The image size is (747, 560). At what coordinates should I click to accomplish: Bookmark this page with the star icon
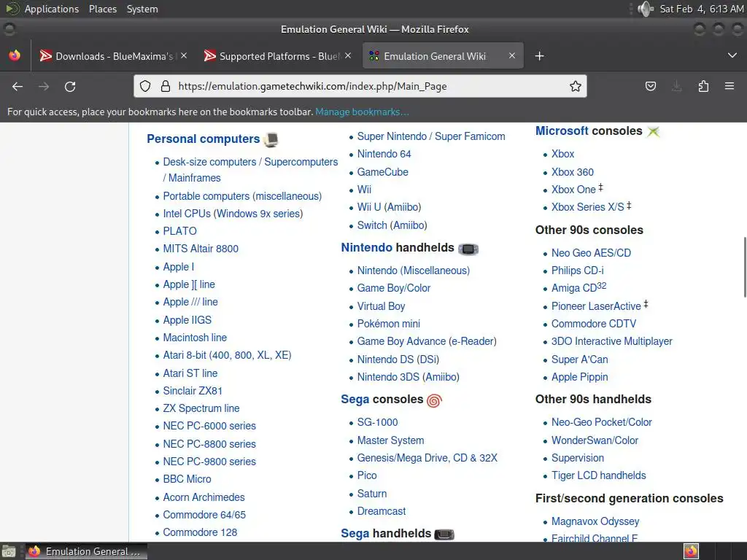tap(575, 86)
